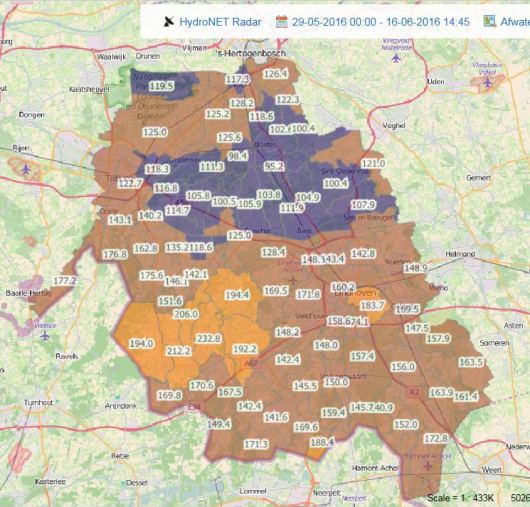Click the 103.8 value label

[x=269, y=195]
